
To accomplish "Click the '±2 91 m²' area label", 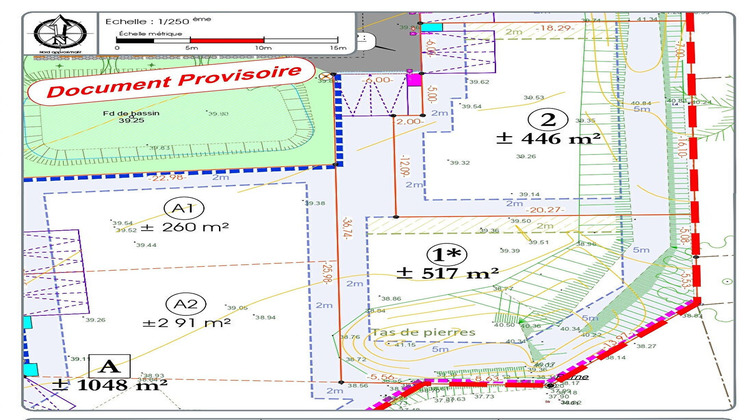I will (x=187, y=322).
